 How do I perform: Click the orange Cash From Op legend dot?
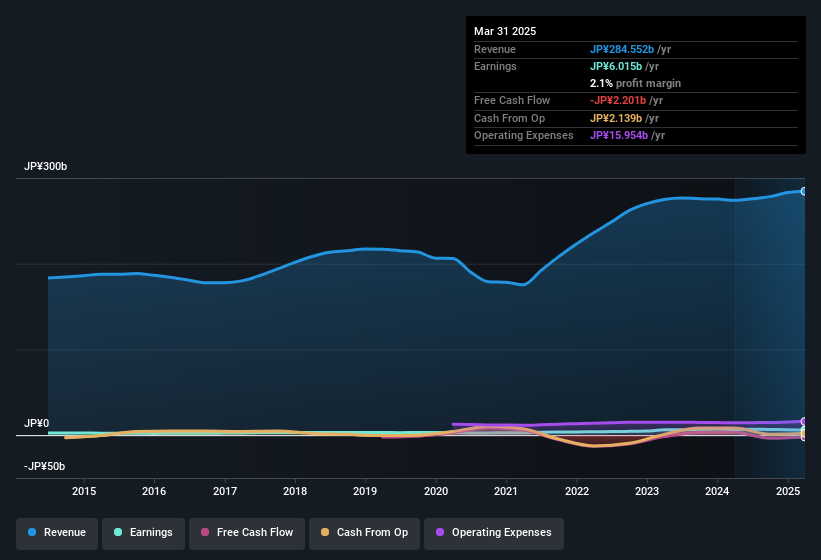pyautogui.click(x=325, y=532)
